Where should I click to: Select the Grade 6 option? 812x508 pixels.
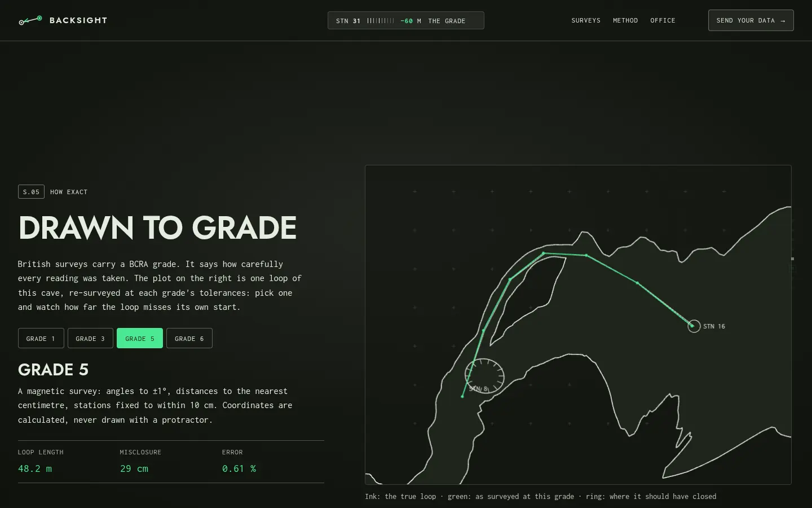(189, 338)
